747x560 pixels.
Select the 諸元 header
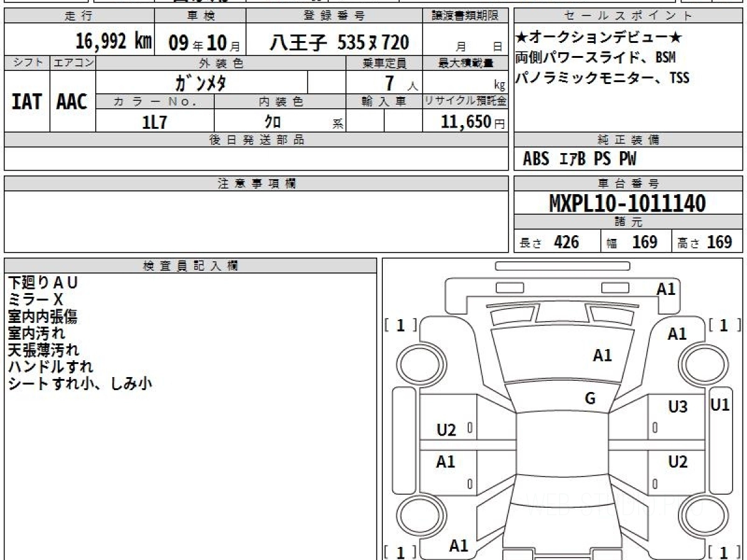[x=629, y=222]
